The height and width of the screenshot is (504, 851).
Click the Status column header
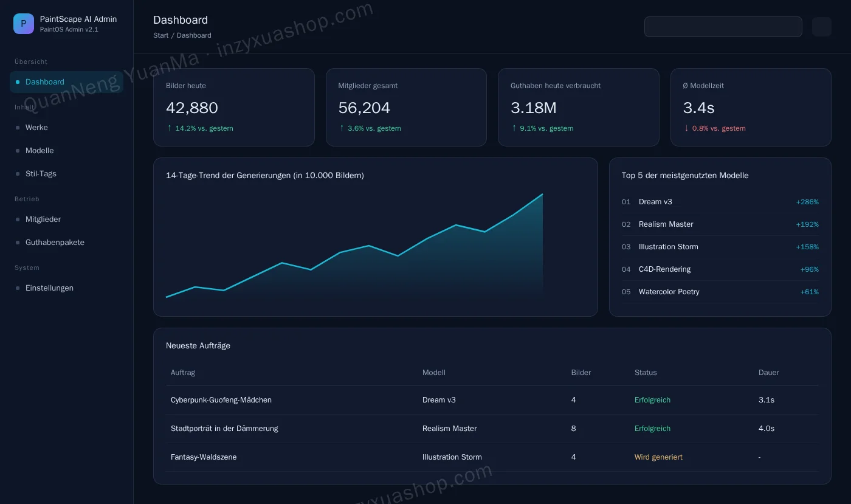[646, 373]
